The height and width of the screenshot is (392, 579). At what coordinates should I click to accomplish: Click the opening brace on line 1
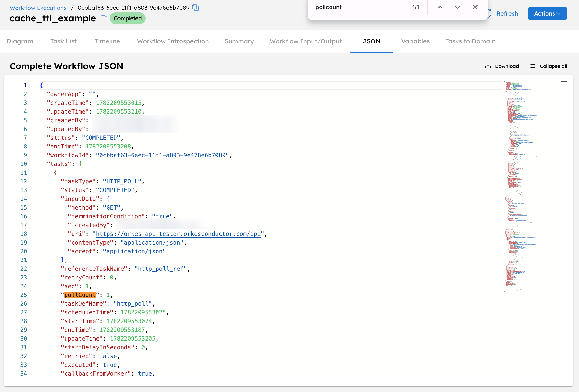pos(41,85)
